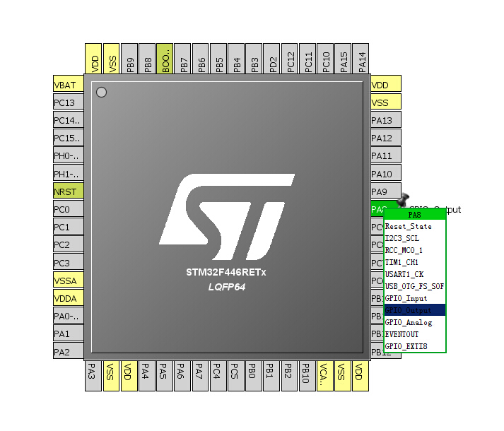
Task: Choose I2C3_SCL for pin PA8
Action: [415, 239]
